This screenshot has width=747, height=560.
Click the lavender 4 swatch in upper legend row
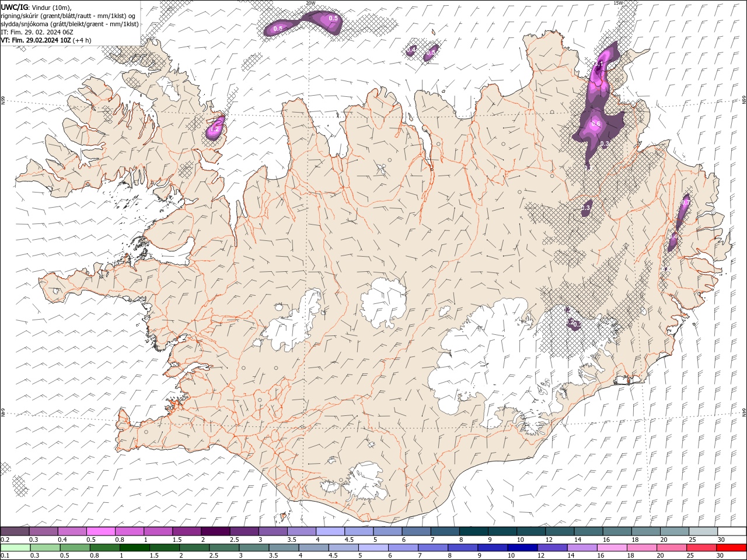pyautogui.click(x=330, y=531)
